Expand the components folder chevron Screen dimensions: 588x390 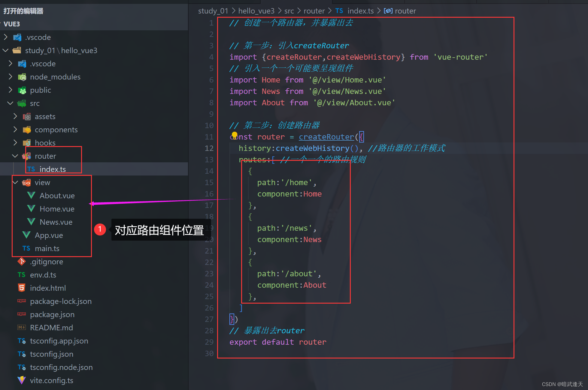coord(15,130)
